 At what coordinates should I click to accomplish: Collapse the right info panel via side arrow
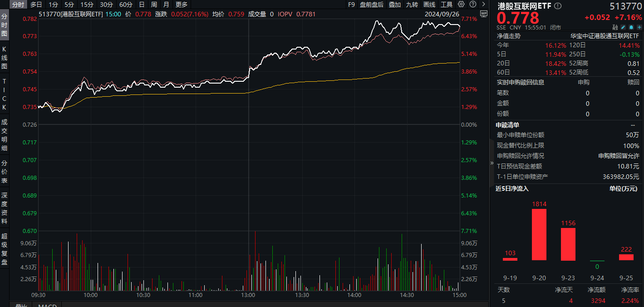click(x=492, y=163)
